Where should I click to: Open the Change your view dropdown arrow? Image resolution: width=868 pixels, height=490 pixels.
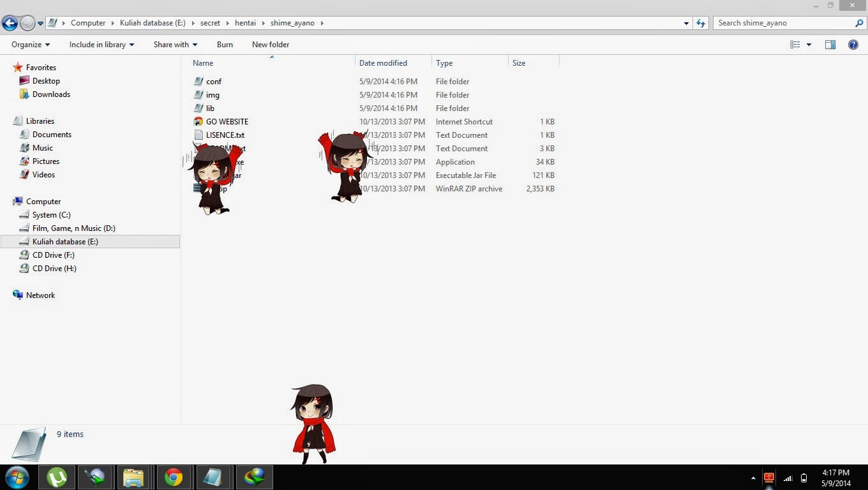click(808, 44)
